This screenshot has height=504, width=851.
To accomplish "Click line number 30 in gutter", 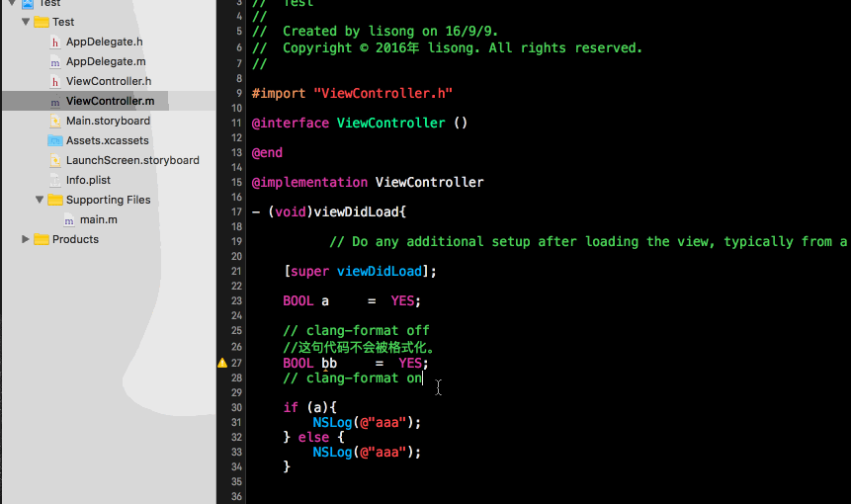I will pos(236,407).
